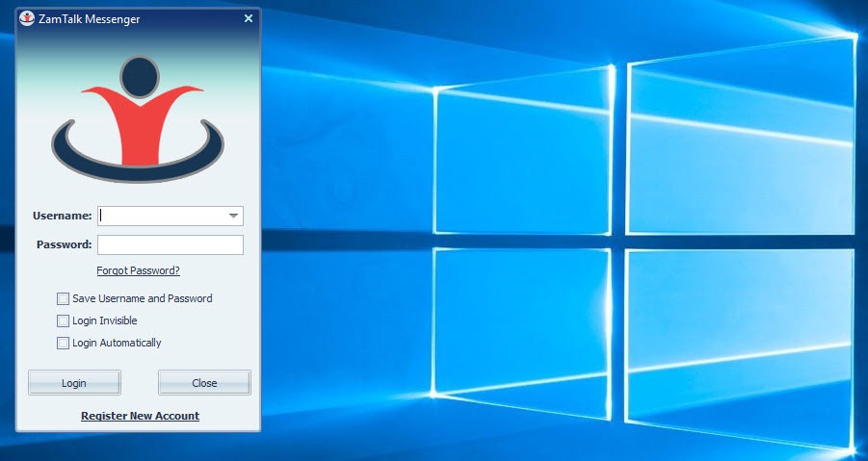This screenshot has height=461, width=868.
Task: Toggle the Login Invisible checkbox
Action: [x=64, y=321]
